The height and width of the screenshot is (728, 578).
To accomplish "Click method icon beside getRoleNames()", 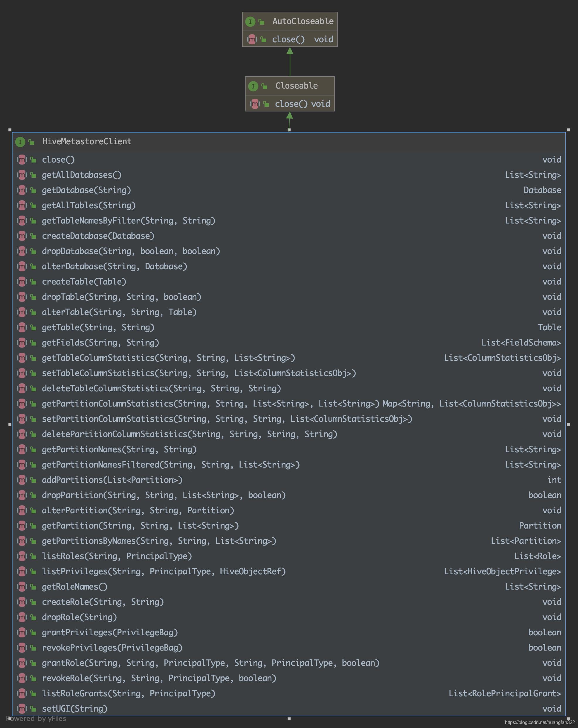I will tap(22, 587).
